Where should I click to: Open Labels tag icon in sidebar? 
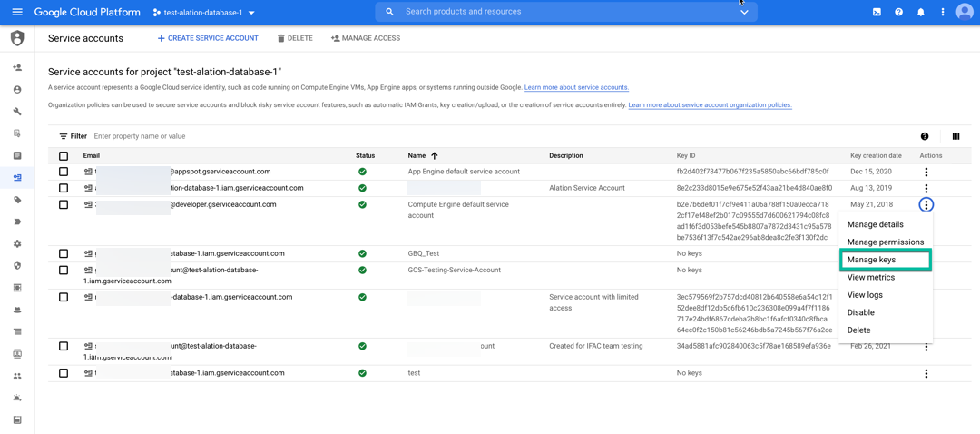click(x=17, y=200)
